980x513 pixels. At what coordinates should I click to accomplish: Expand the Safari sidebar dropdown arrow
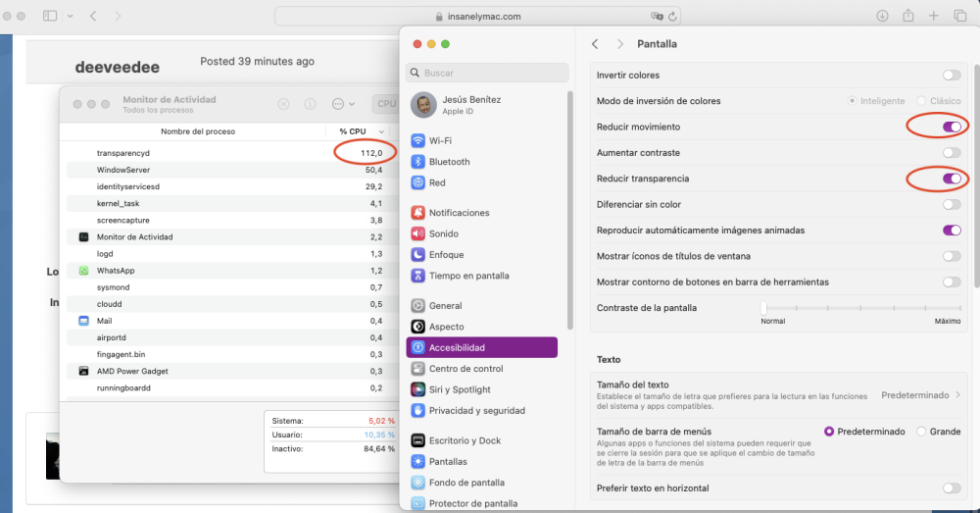71,17
